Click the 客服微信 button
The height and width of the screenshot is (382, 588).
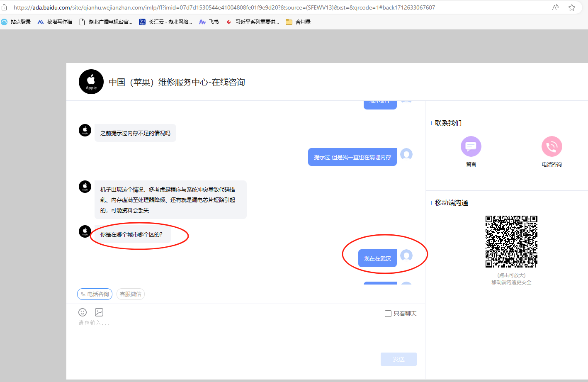tap(131, 294)
